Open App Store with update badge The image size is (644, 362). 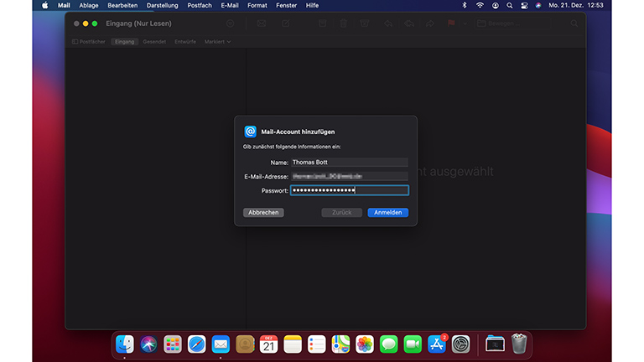[x=437, y=344]
